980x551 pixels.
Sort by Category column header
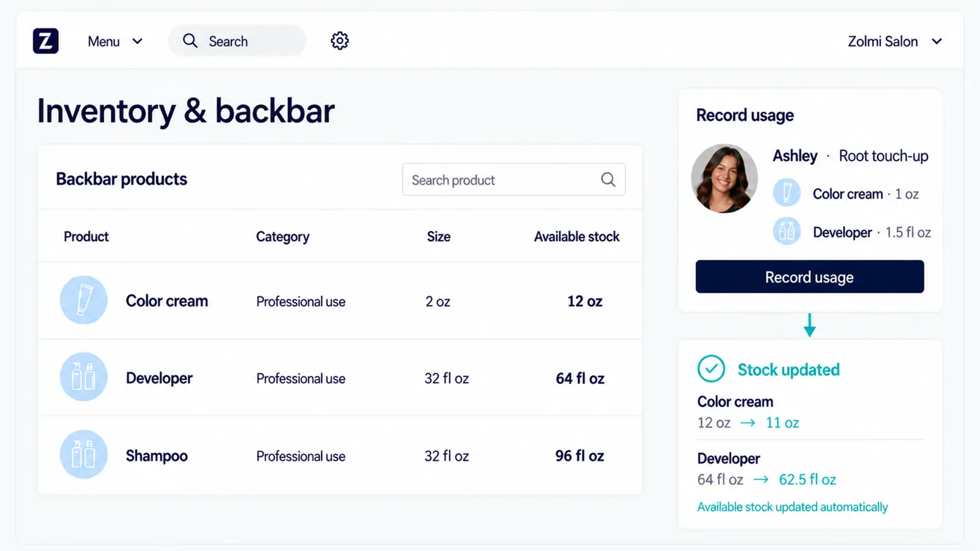282,237
